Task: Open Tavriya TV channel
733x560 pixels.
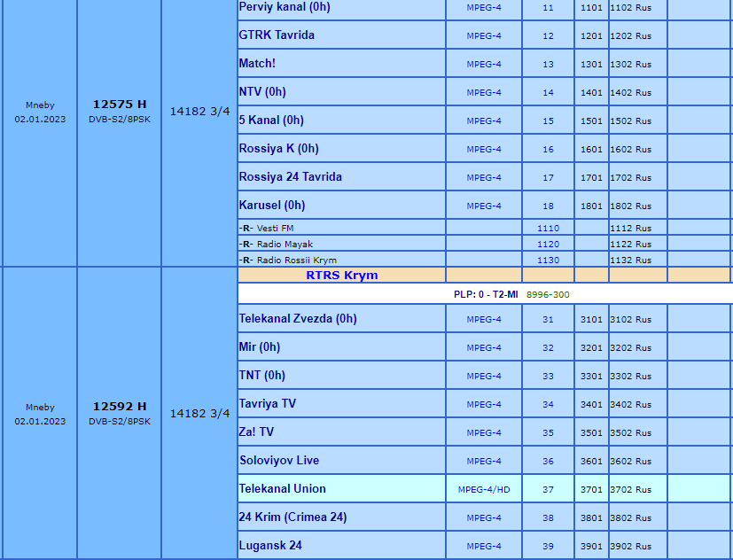Action: pyautogui.click(x=268, y=404)
